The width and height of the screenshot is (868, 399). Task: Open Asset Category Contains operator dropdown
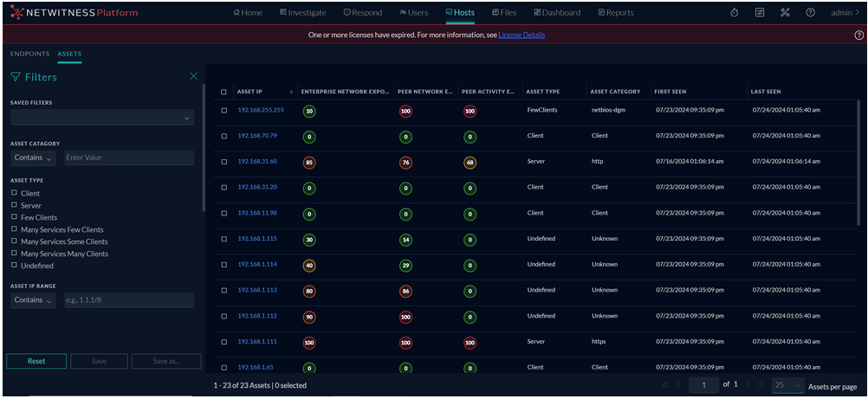[x=33, y=158]
